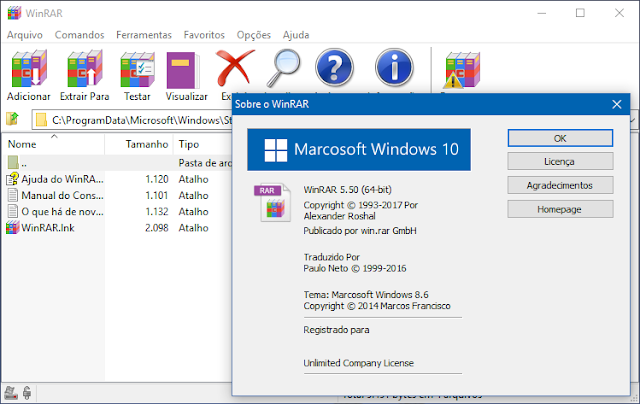Click the blue info icon in toolbar
This screenshot has width=640, height=404.
coord(394,67)
